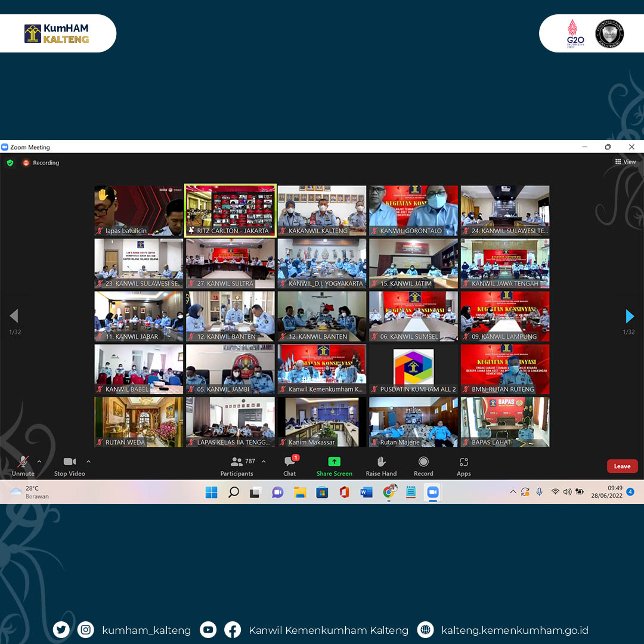Select 15. KANWIL JATIM video tile

point(414,264)
